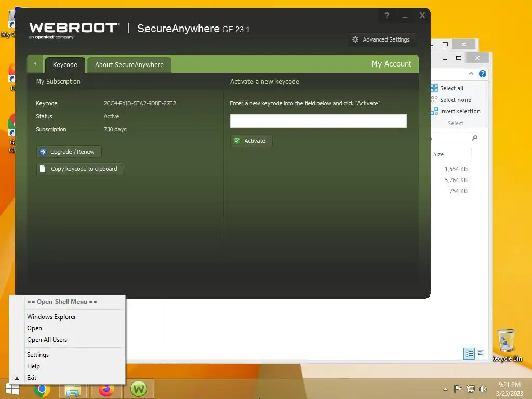Click the Action Center flag tray icon
The width and height of the screenshot is (532, 399).
pyautogui.click(x=458, y=389)
